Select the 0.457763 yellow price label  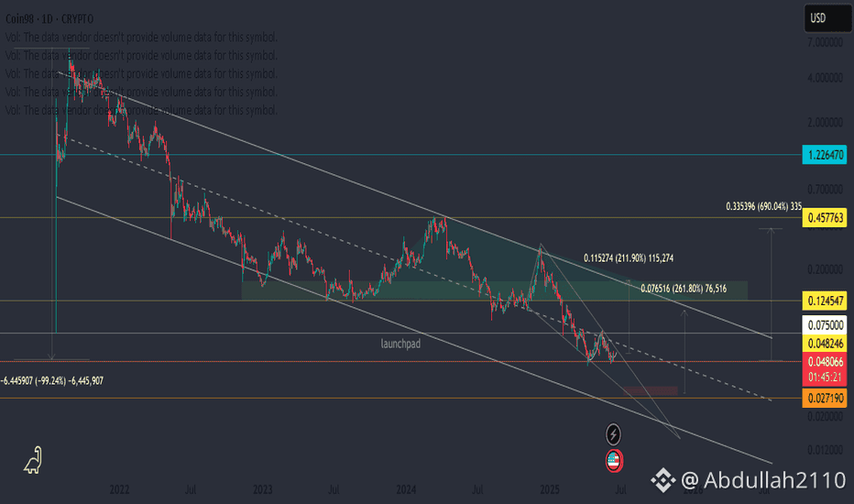click(825, 218)
